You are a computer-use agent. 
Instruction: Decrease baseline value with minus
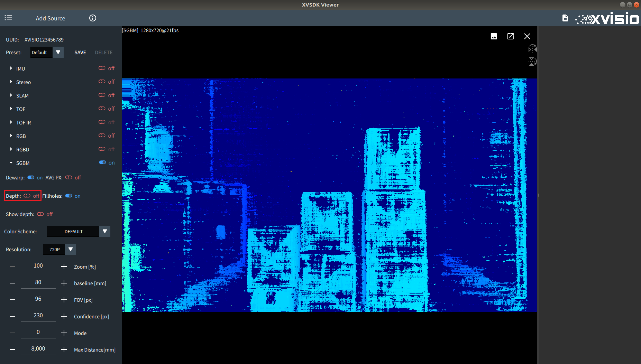tap(12, 283)
